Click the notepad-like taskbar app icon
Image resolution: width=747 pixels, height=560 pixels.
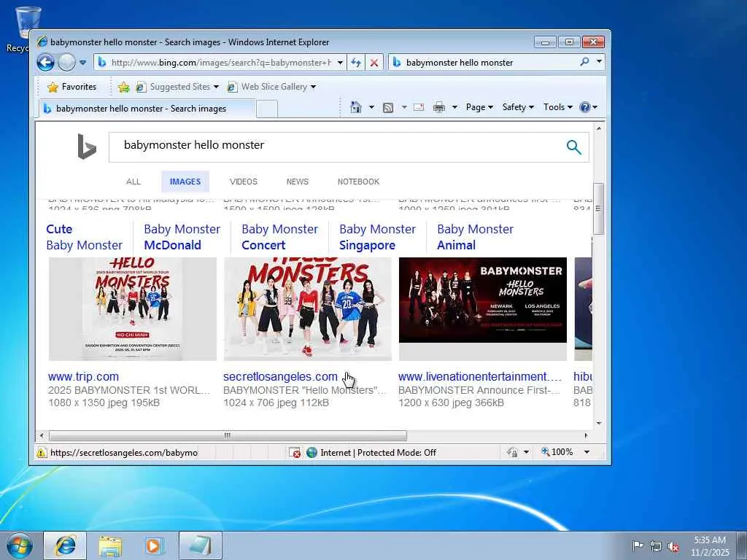point(200,545)
